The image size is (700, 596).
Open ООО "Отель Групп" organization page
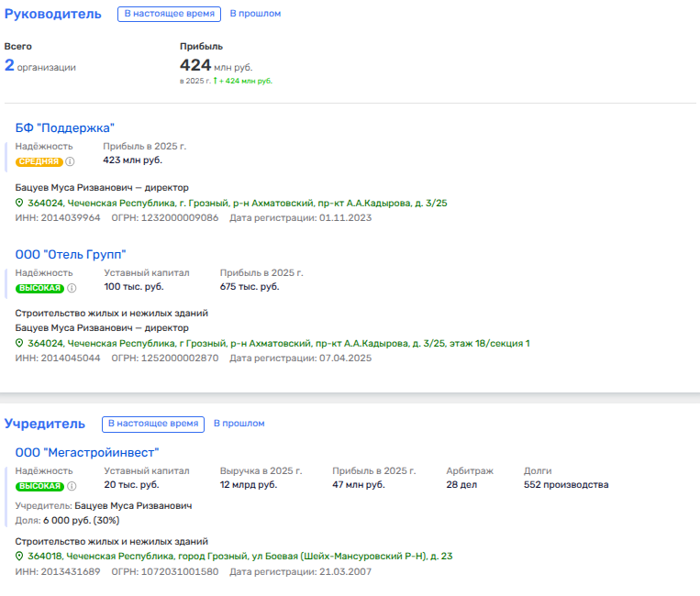click(71, 254)
